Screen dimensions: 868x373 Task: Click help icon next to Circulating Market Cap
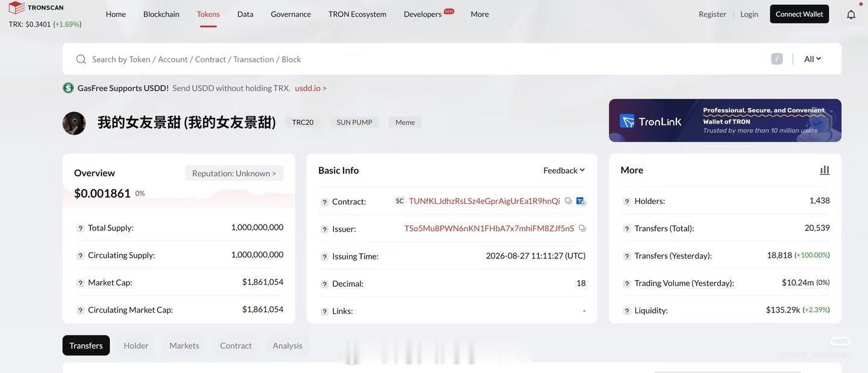click(80, 310)
